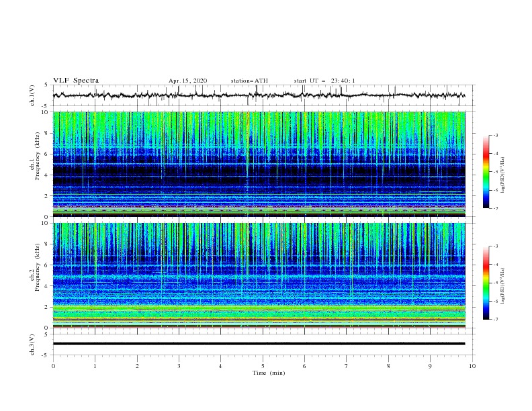Click the time axis tick label '5'
532x411 pixels.
pyautogui.click(x=263, y=366)
